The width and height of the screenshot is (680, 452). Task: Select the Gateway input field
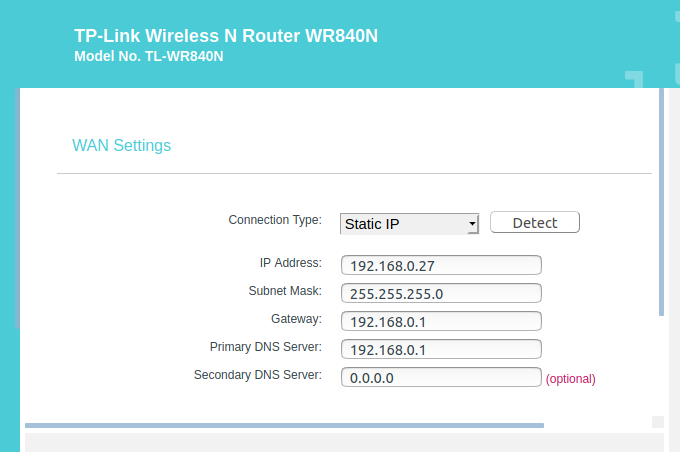(x=441, y=321)
